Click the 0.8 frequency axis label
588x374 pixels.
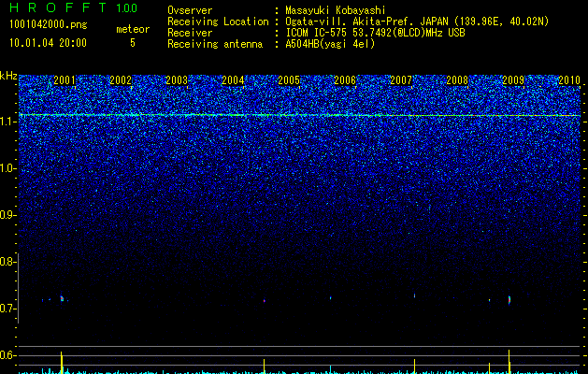[x=7, y=262]
